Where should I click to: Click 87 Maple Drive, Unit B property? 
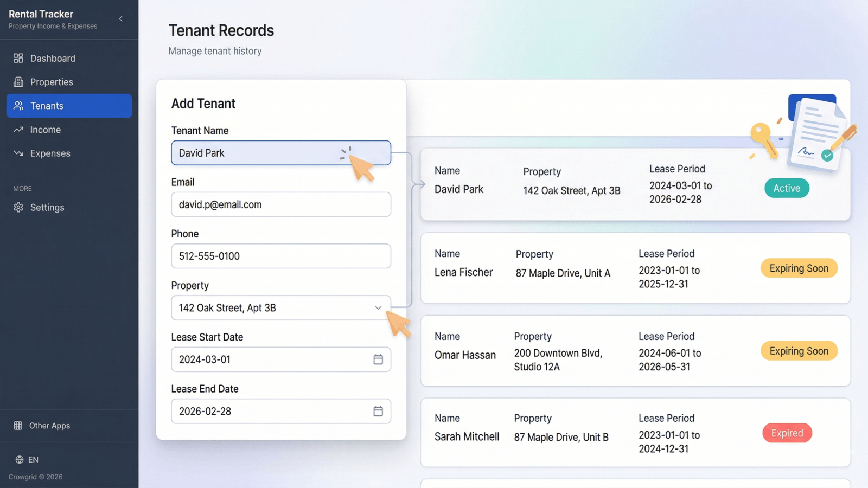click(x=561, y=437)
